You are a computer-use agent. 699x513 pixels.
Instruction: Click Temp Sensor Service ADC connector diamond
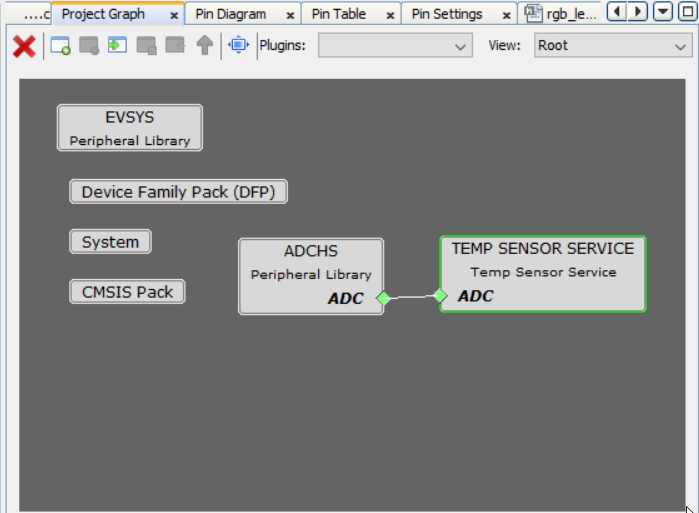pos(440,296)
